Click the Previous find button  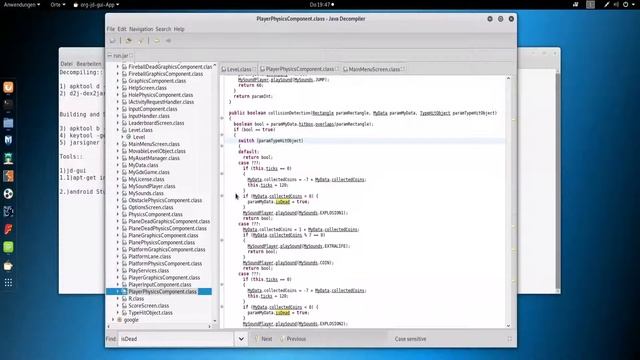click(293, 339)
